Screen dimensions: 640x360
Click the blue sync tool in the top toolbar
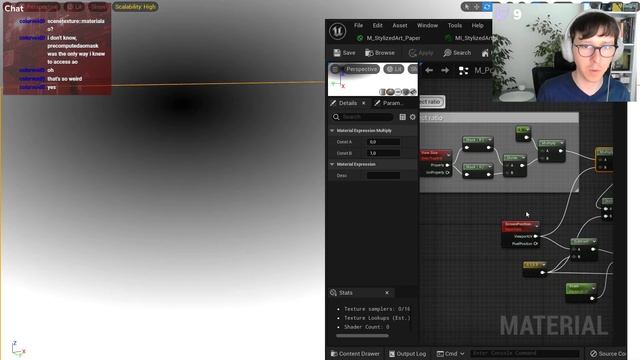pyautogui.click(x=487, y=7)
